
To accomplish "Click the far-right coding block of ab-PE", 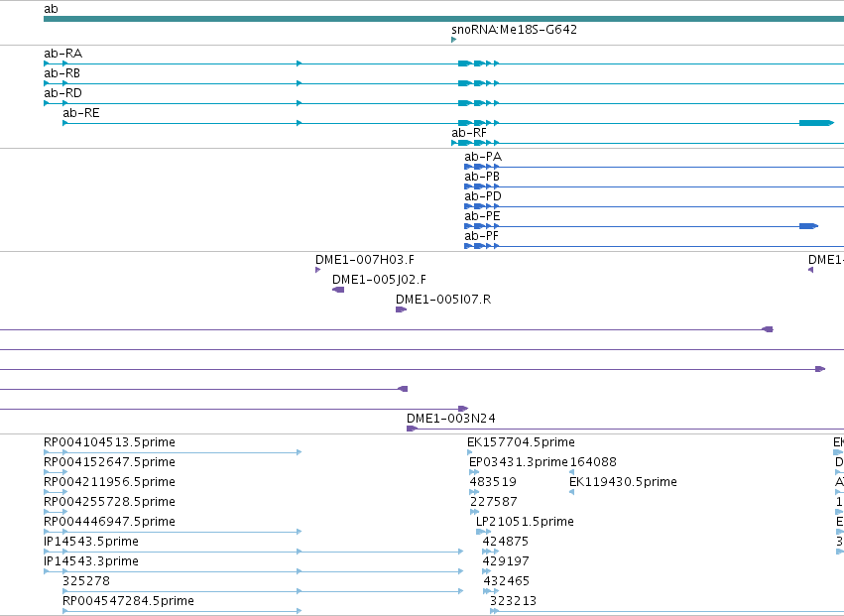I will point(808,226).
